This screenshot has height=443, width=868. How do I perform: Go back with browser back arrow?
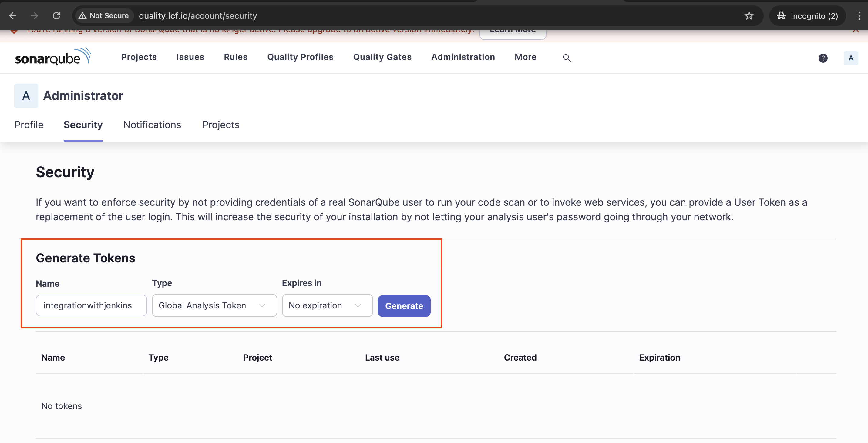pyautogui.click(x=13, y=16)
